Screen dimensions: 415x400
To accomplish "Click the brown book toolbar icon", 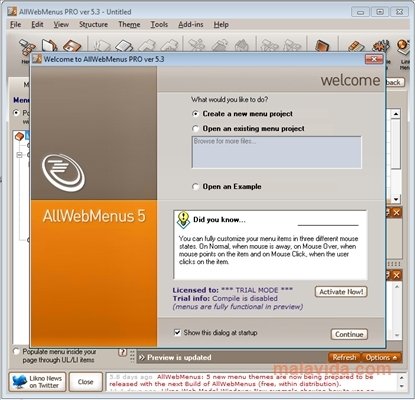I will pyautogui.click(x=322, y=46).
